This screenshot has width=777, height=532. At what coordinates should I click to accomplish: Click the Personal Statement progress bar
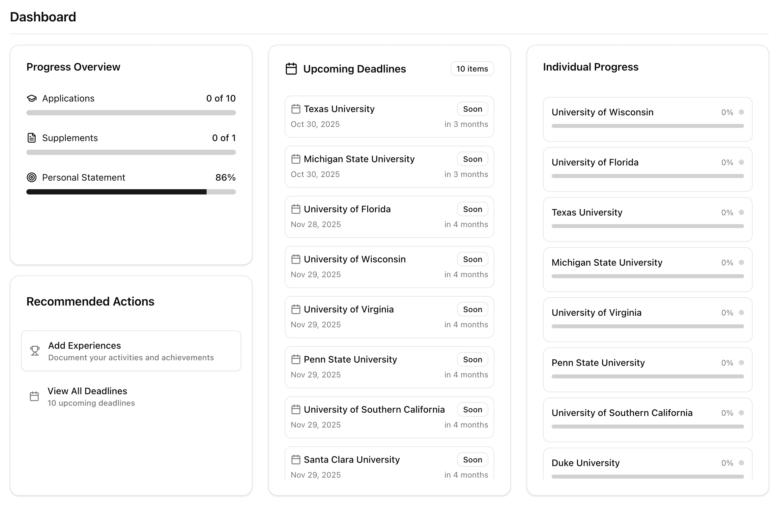click(131, 192)
